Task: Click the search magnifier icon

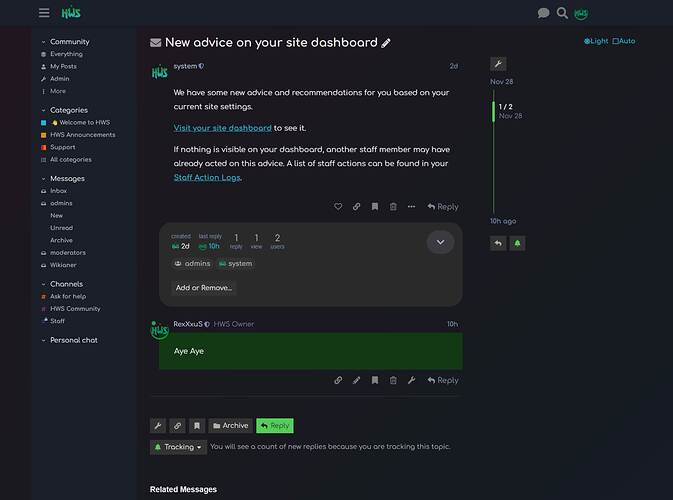Action: tap(562, 13)
